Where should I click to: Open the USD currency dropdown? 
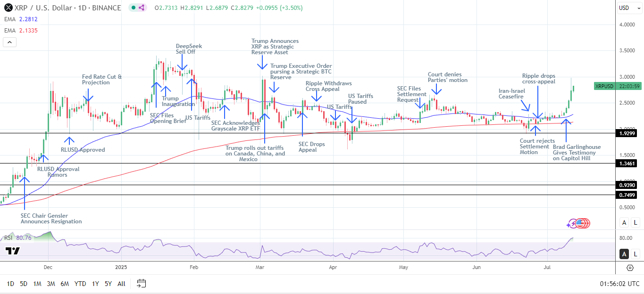click(x=629, y=8)
